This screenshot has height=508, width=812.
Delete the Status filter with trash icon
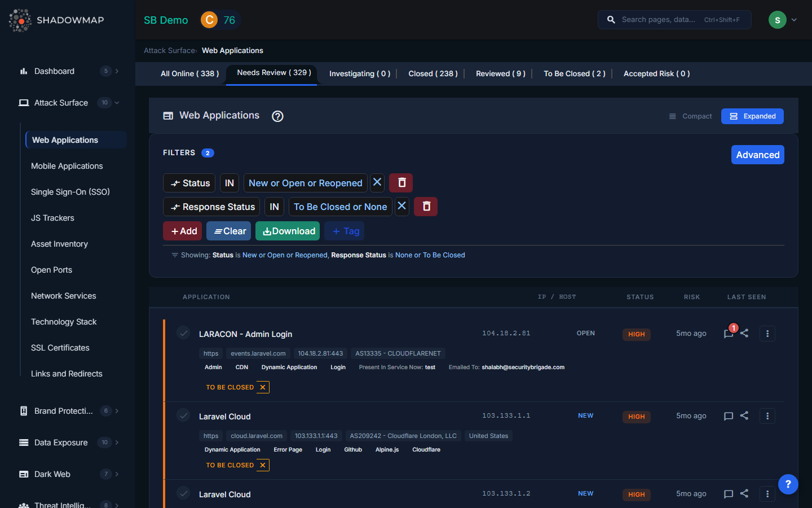[400, 182]
